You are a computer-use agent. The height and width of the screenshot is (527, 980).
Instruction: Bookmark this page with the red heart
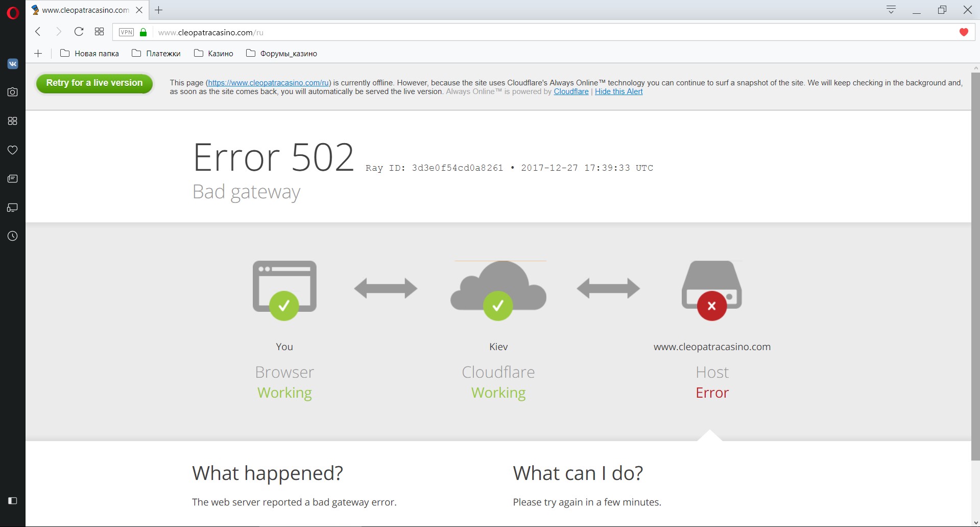[x=964, y=32]
